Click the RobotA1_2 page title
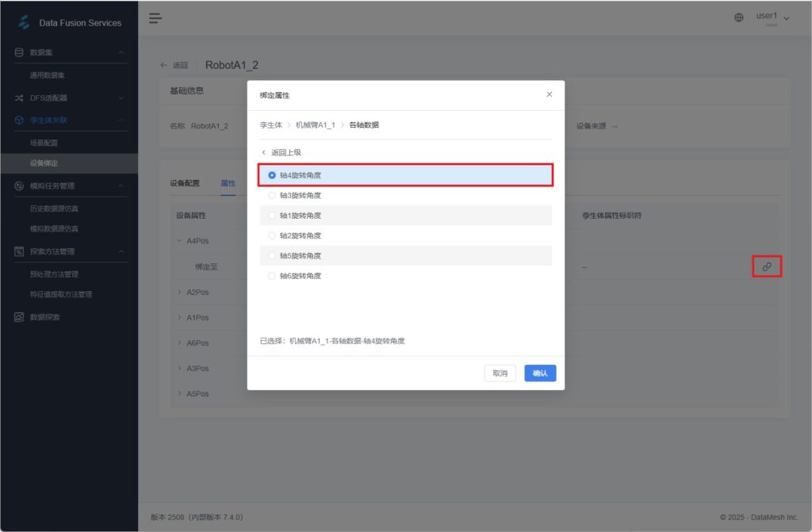Viewport: 812px width, 532px height. (x=232, y=65)
